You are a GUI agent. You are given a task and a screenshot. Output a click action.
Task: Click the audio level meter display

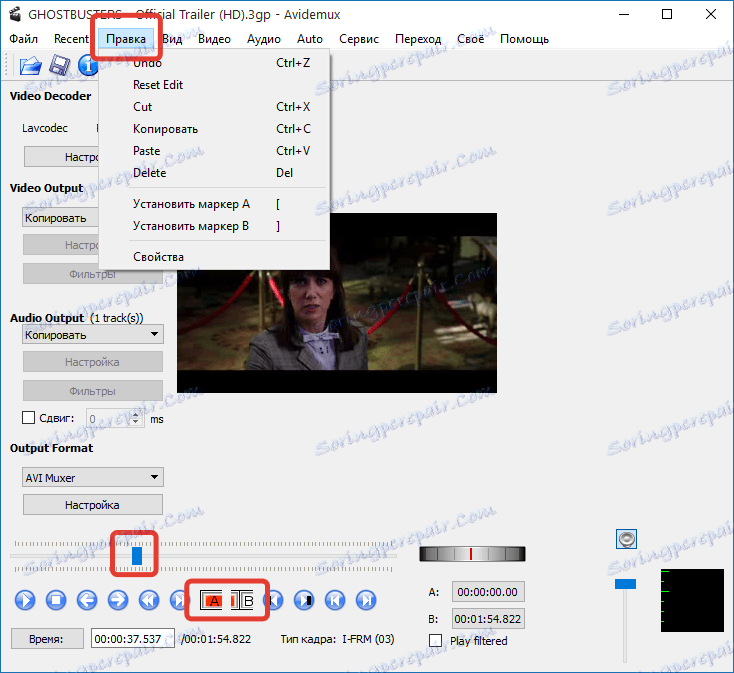692,600
